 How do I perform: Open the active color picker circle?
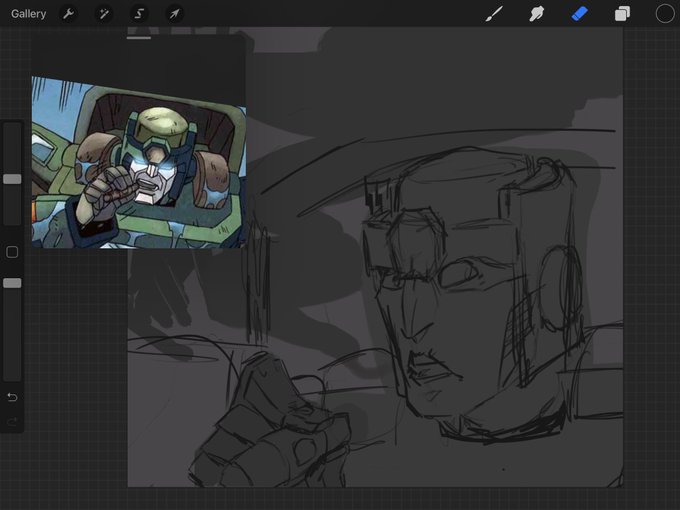[665, 14]
